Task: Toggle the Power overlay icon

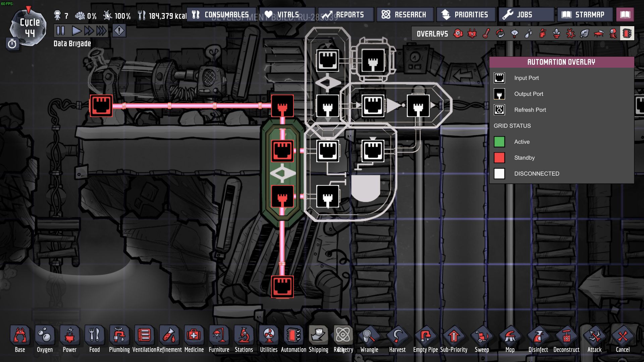Action: point(472,34)
